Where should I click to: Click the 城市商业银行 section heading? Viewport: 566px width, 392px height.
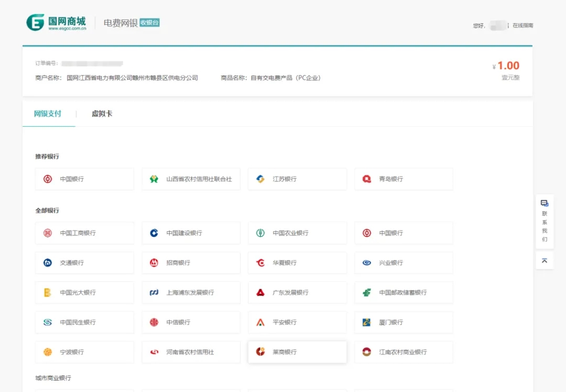53,378
